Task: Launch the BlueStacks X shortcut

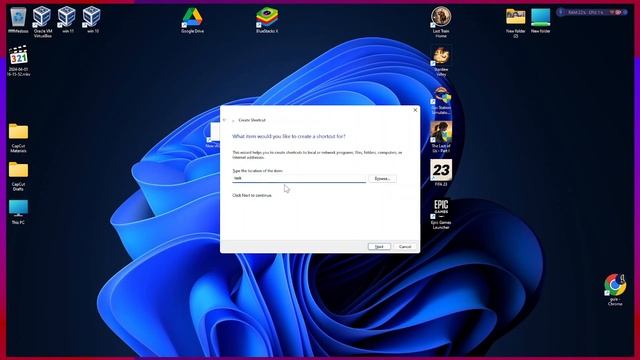Action: tap(267, 20)
